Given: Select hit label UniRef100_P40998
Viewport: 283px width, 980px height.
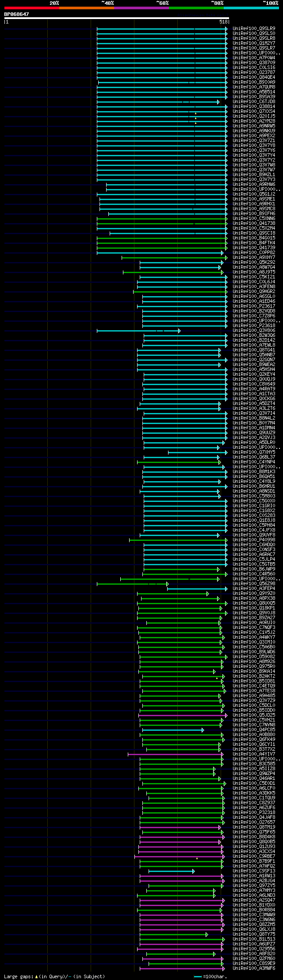Looking at the screenshot, I should tap(254, 540).
